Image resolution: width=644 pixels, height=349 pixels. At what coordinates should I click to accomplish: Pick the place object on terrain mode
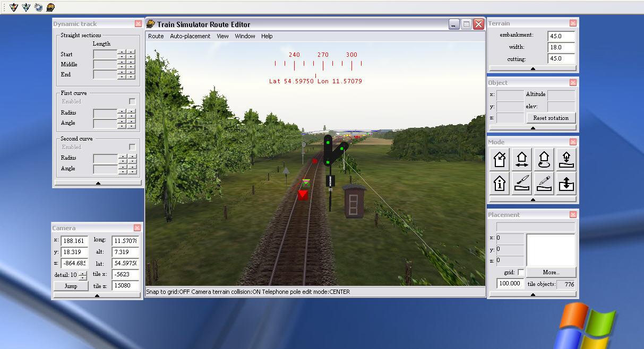(566, 159)
